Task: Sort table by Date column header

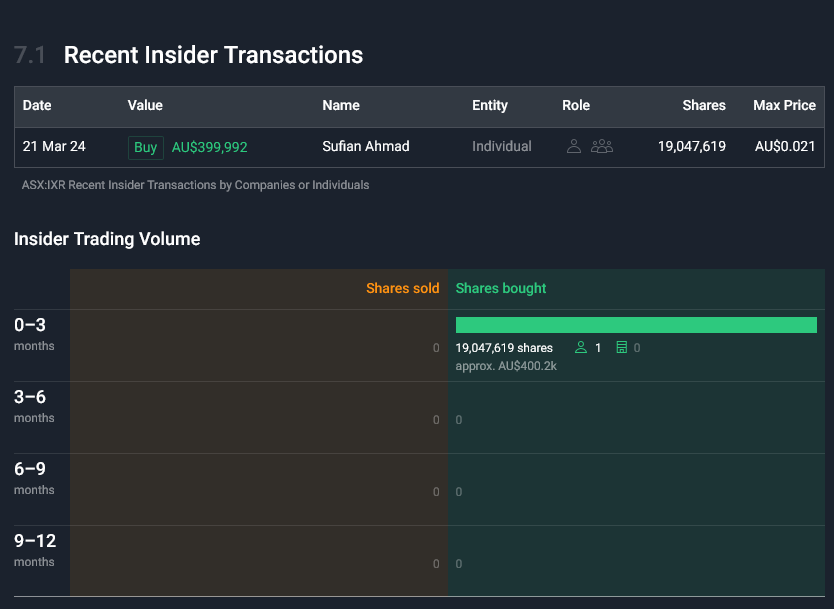Action: pos(37,105)
